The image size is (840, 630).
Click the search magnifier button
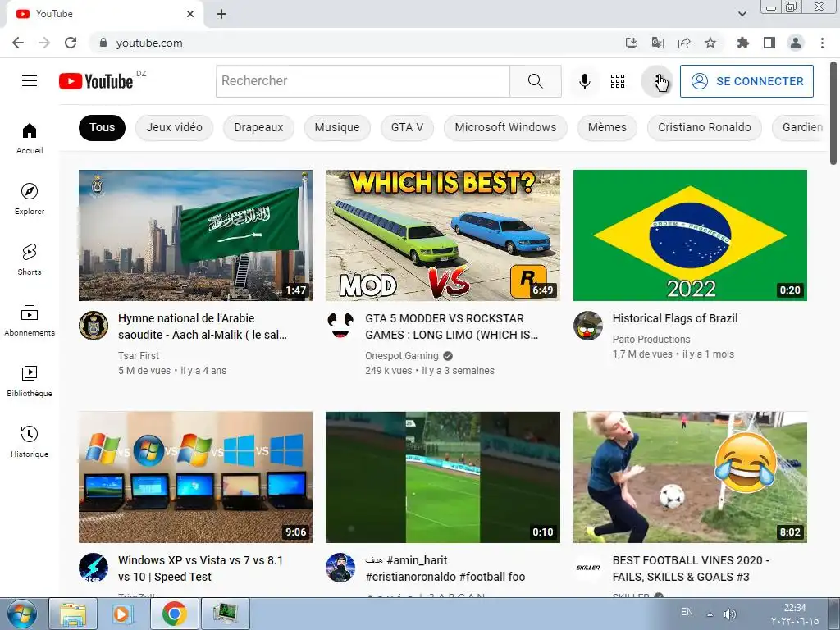[535, 81]
